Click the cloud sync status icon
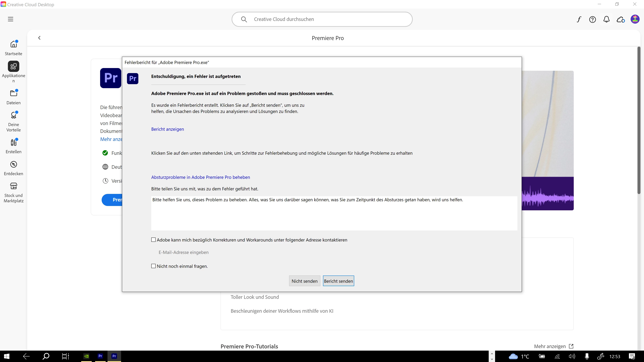This screenshot has height=362, width=644. click(x=621, y=19)
